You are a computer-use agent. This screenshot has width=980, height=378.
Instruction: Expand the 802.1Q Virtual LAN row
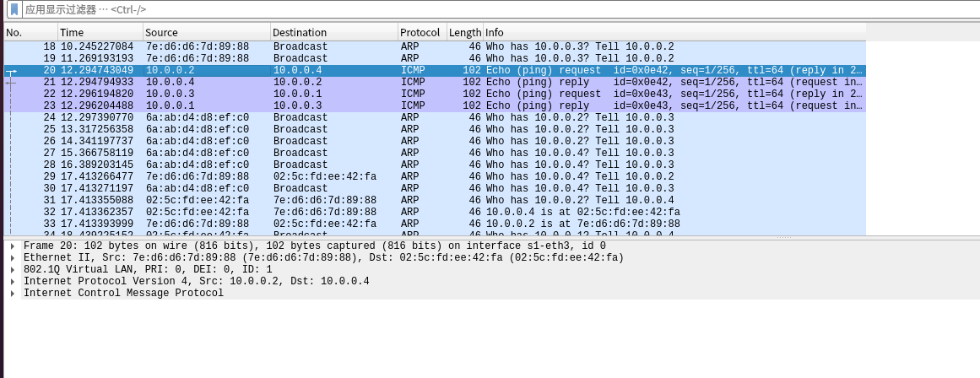tap(13, 270)
